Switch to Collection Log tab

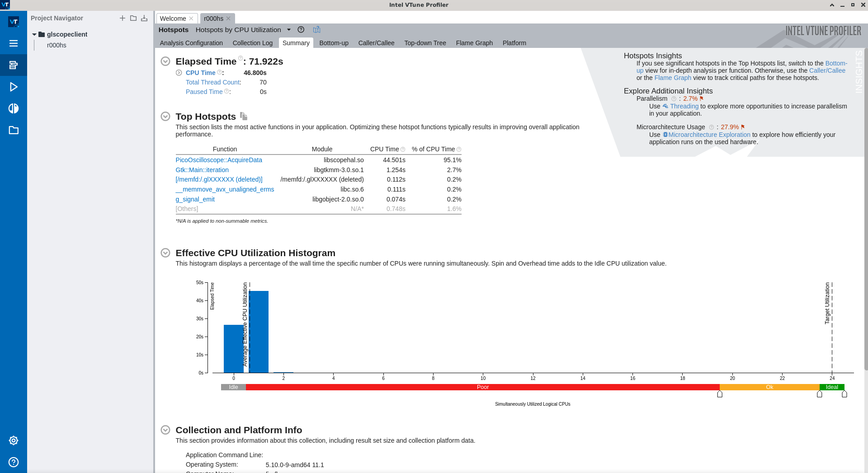253,43
